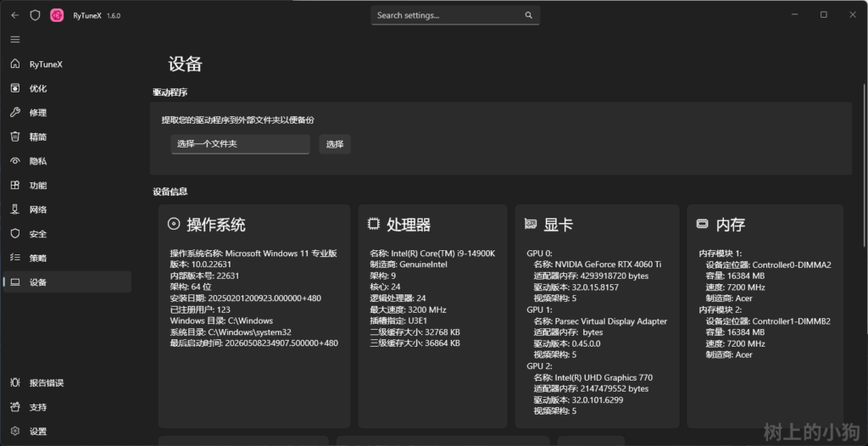Toggle the hamburger navigation menu
The width and height of the screenshot is (868, 446).
[x=15, y=39]
